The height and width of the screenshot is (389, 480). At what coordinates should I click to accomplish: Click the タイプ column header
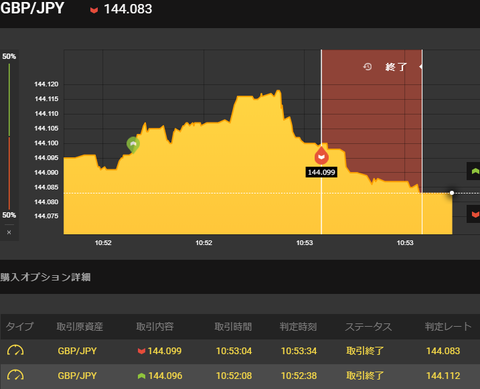(20, 326)
